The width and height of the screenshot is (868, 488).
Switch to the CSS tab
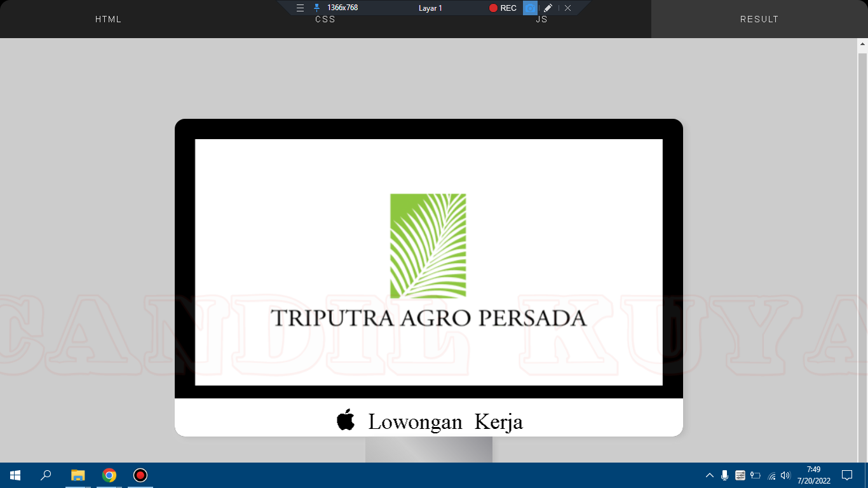(x=325, y=19)
